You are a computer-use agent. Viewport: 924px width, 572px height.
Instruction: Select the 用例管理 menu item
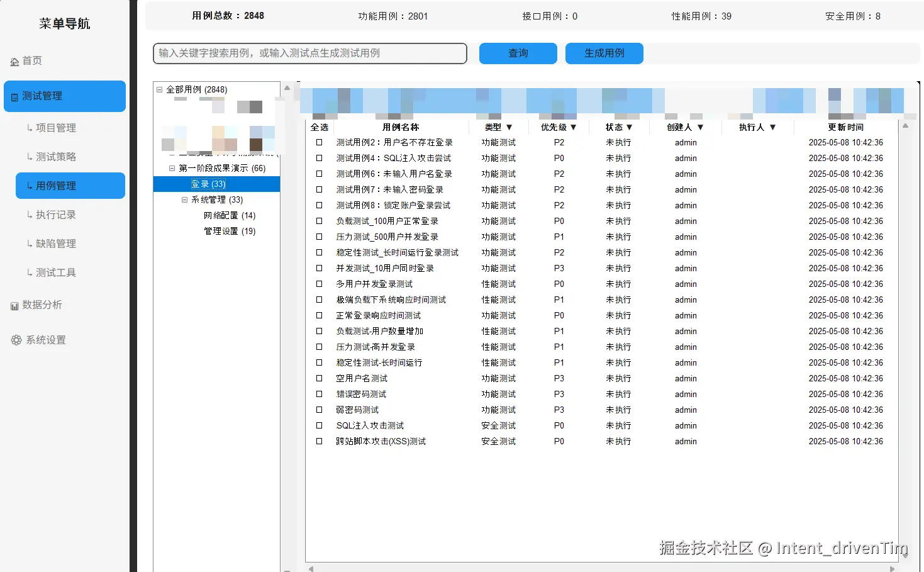[x=70, y=186]
